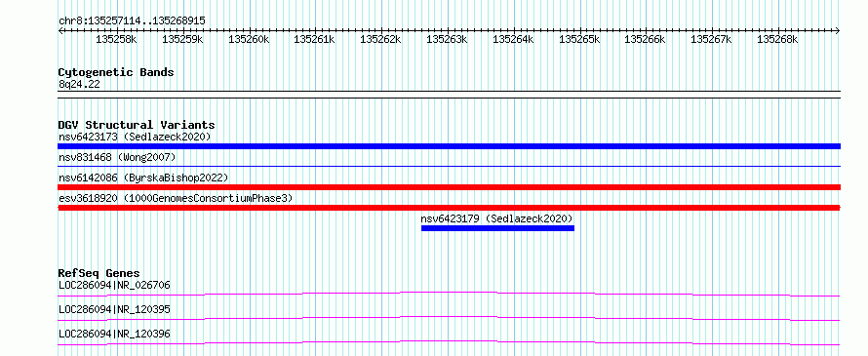Open LOC286094|NR_026706 gene label

click(114, 285)
